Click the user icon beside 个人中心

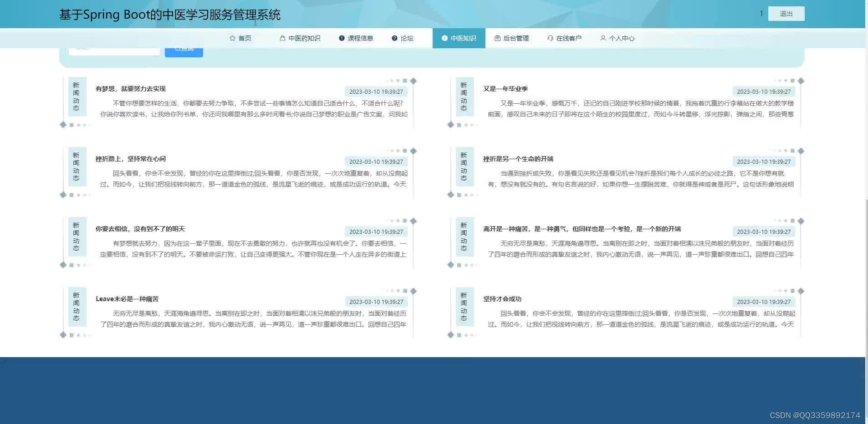click(x=603, y=38)
